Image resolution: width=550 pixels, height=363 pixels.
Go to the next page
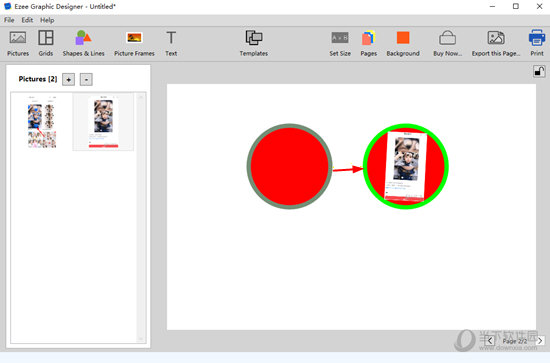(540, 341)
